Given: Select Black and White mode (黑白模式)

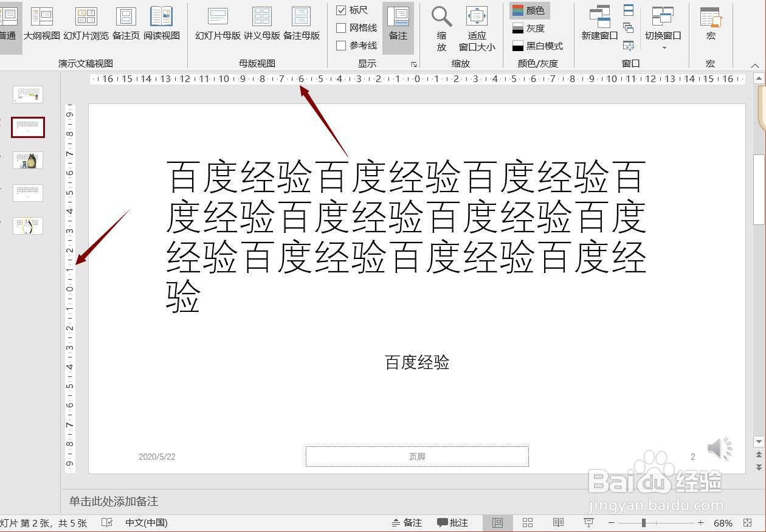Looking at the screenshot, I should click(537, 46).
